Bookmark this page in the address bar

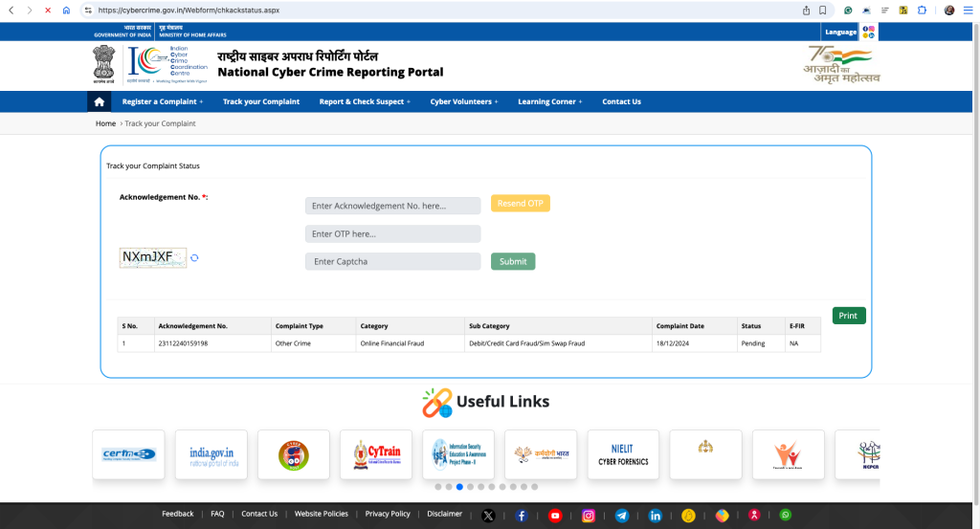point(823,10)
